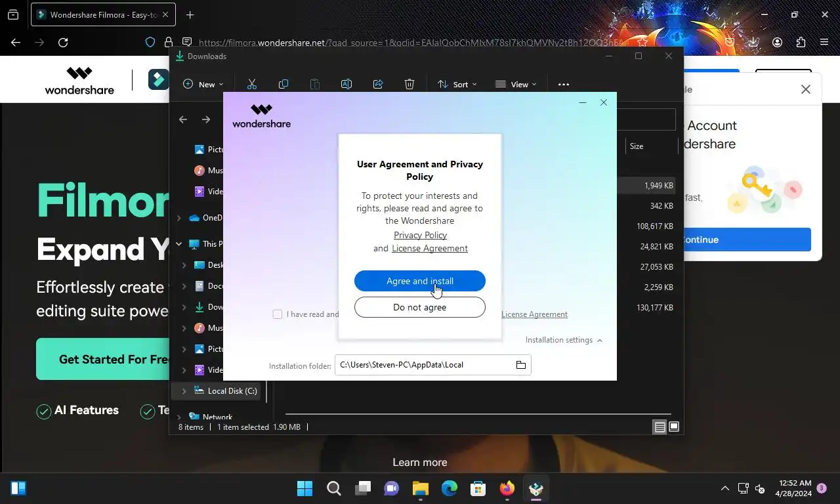Click the Get Started For Free button
This screenshot has width=840, height=504.
tap(105, 359)
